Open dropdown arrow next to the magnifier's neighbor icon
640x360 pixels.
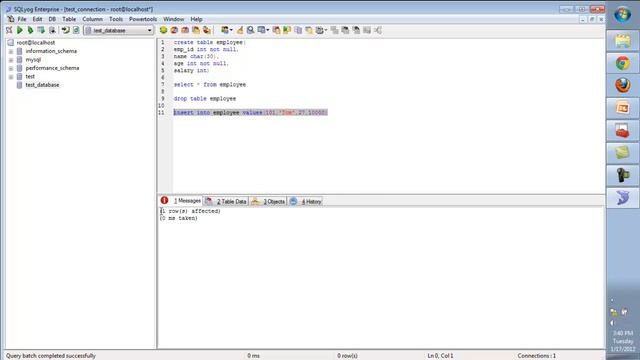click(268, 30)
